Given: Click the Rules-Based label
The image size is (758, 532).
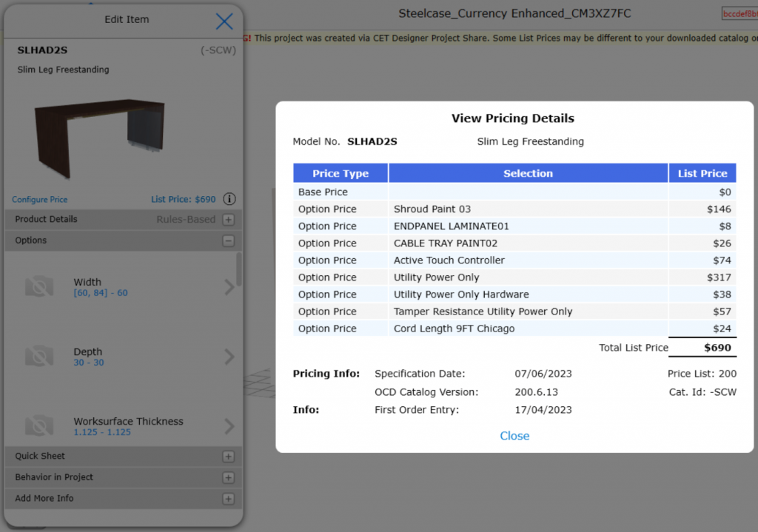Looking at the screenshot, I should pyautogui.click(x=186, y=220).
